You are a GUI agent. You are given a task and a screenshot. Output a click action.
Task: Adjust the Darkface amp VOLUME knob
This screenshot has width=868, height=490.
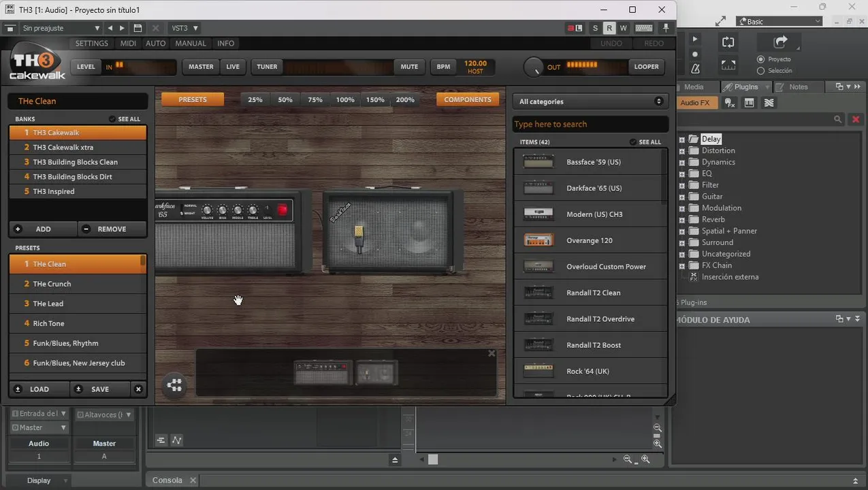pos(207,210)
